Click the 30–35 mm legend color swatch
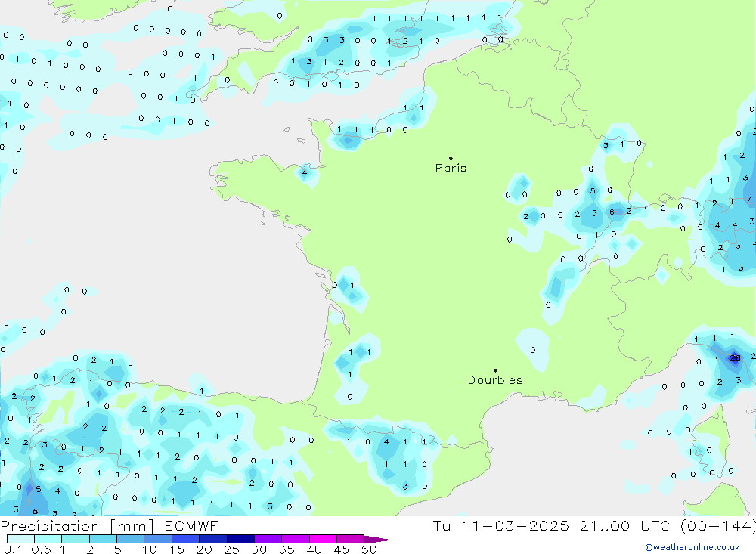Screen dimensions: 756x554 [x=268, y=539]
